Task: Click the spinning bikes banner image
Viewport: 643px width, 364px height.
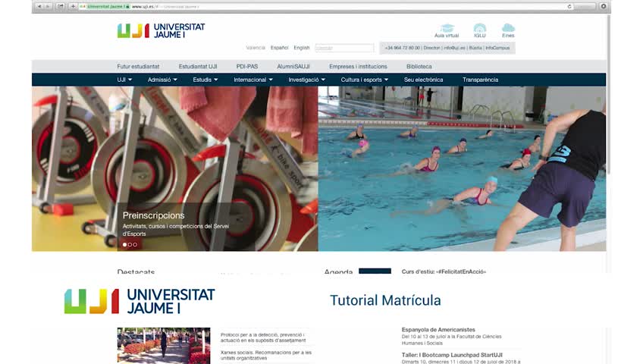Action: [x=174, y=168]
